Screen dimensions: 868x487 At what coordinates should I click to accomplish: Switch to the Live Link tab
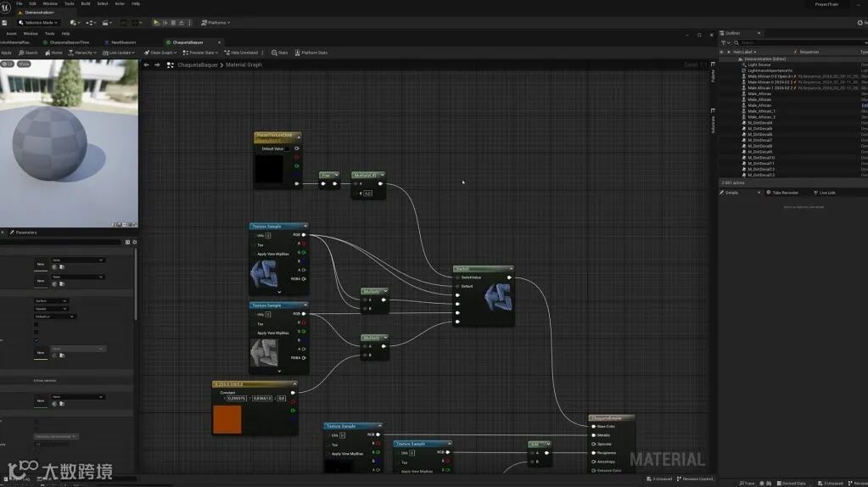(x=824, y=193)
